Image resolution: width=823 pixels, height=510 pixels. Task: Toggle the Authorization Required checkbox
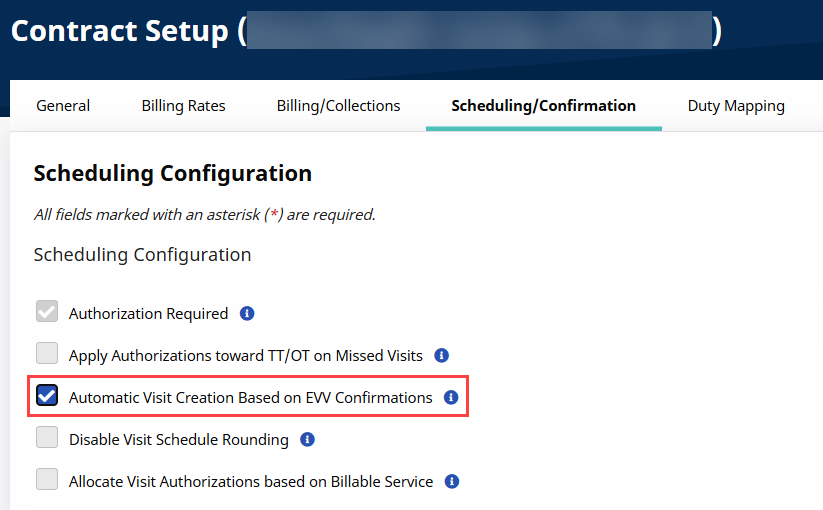coord(47,313)
